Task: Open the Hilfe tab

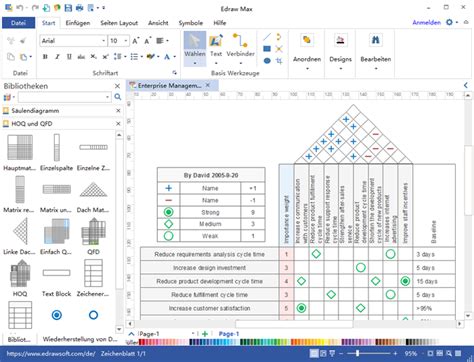Action: click(x=220, y=23)
